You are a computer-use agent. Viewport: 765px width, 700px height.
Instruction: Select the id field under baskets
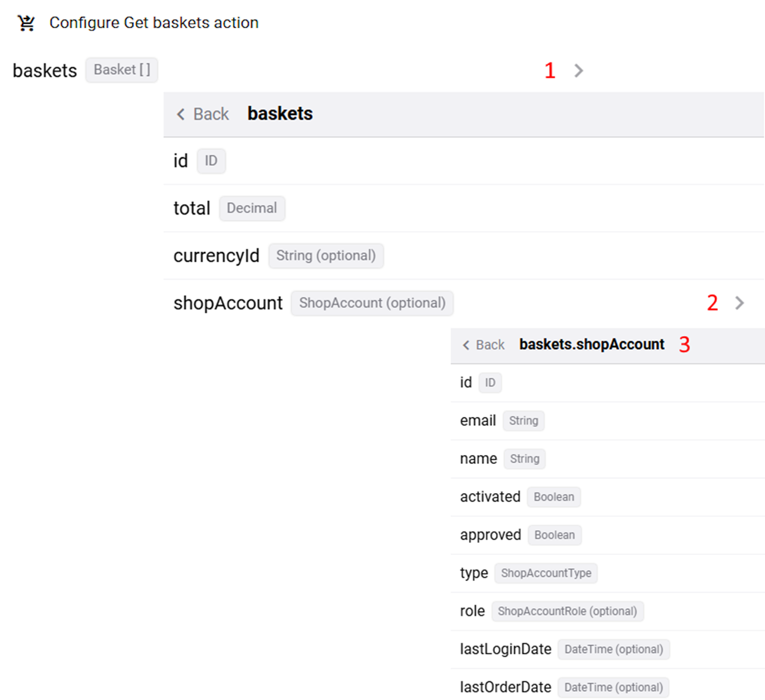tap(180, 161)
